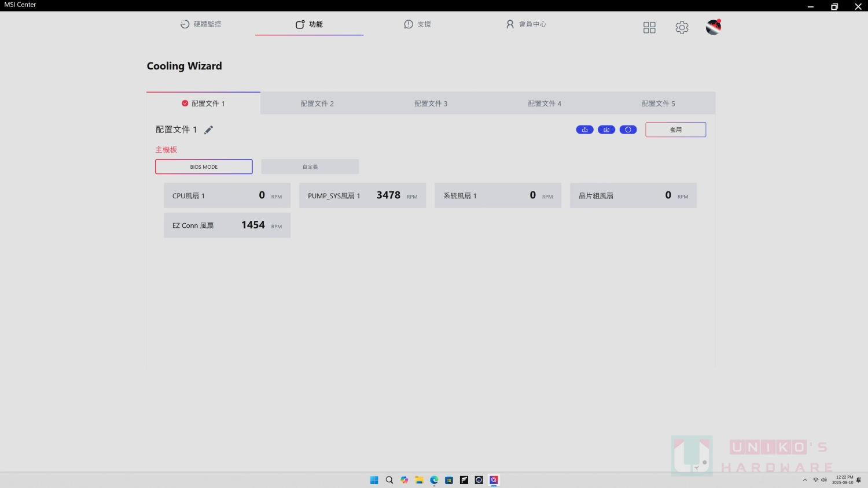Click the import profile download icon
This screenshot has height=488, width=868.
tap(606, 130)
